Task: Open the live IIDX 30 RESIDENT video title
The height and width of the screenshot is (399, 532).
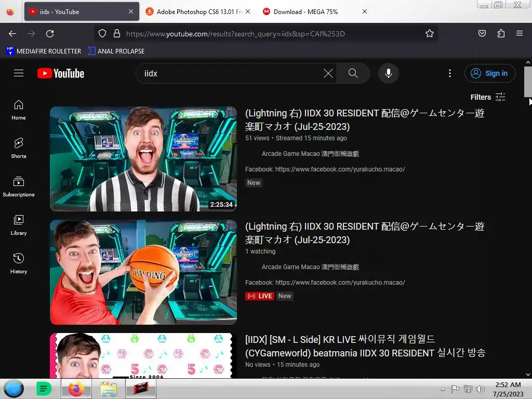Action: [365, 233]
